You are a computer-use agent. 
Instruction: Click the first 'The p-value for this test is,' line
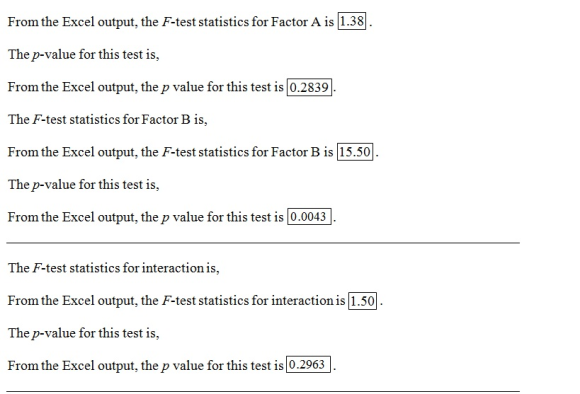[84, 55]
